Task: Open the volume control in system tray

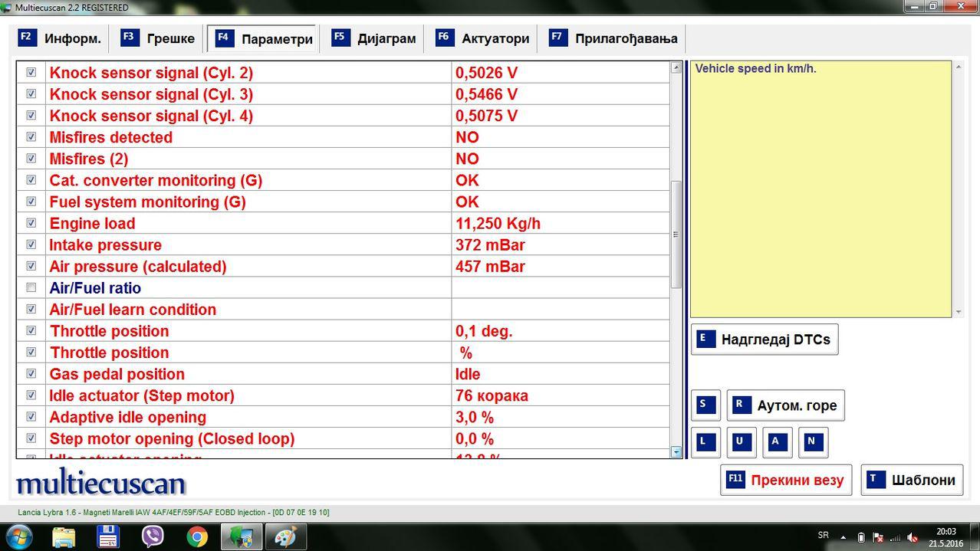Action: (x=913, y=537)
